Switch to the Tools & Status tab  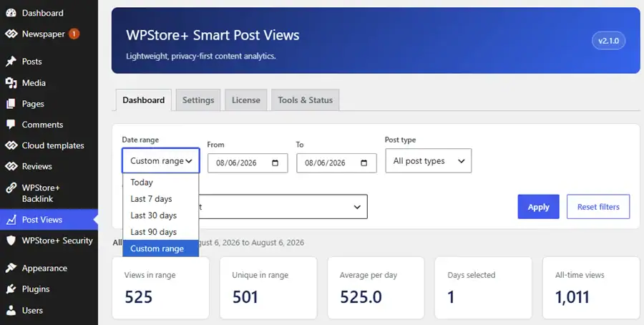pyautogui.click(x=305, y=100)
